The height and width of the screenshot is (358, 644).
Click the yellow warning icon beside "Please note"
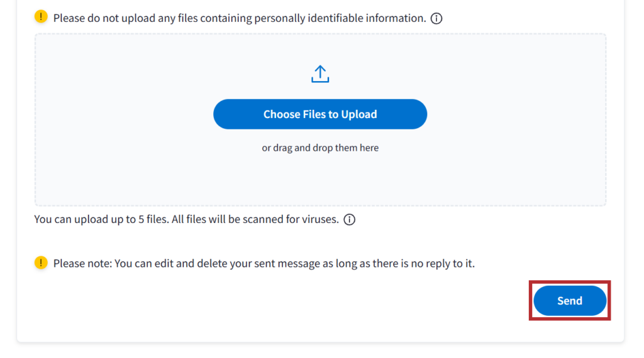tap(41, 263)
